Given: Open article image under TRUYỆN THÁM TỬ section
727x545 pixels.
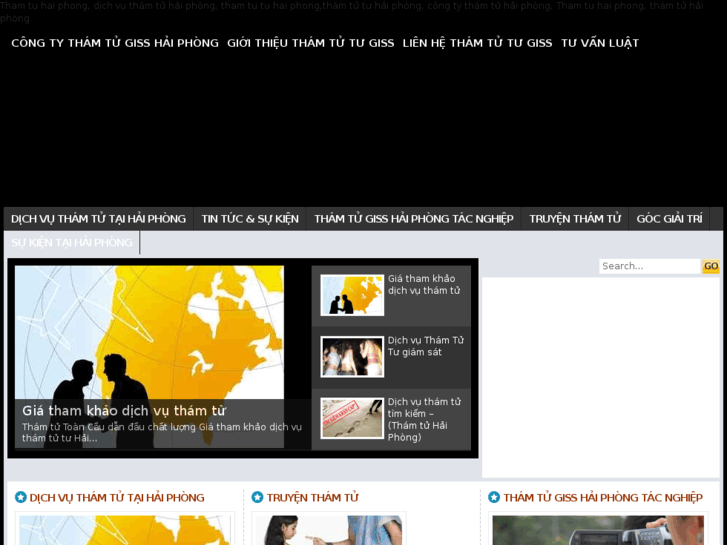Looking at the screenshot, I should 329,530.
